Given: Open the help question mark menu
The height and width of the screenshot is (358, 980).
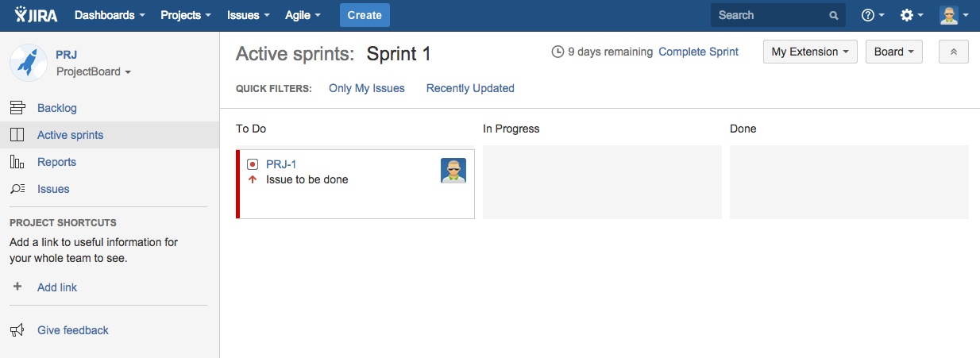Looking at the screenshot, I should tap(873, 15).
